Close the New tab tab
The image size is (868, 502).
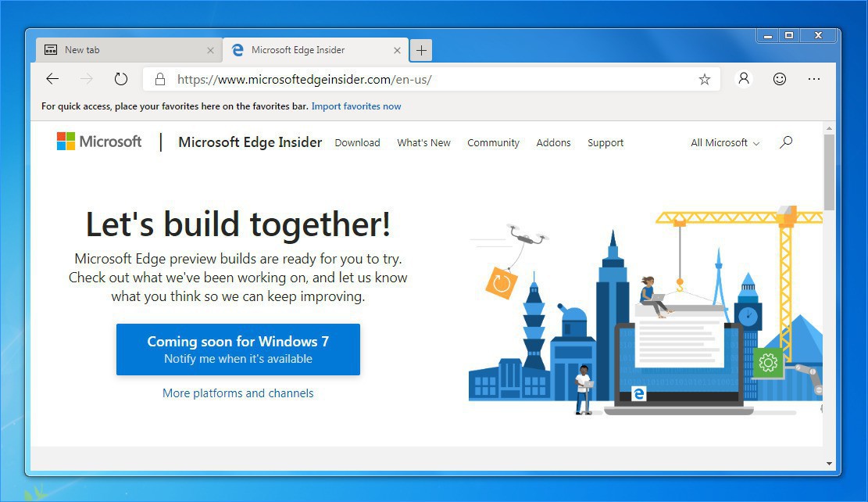pyautogui.click(x=210, y=50)
